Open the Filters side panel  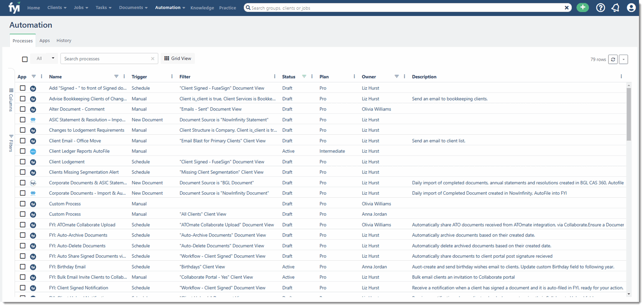(x=10, y=142)
